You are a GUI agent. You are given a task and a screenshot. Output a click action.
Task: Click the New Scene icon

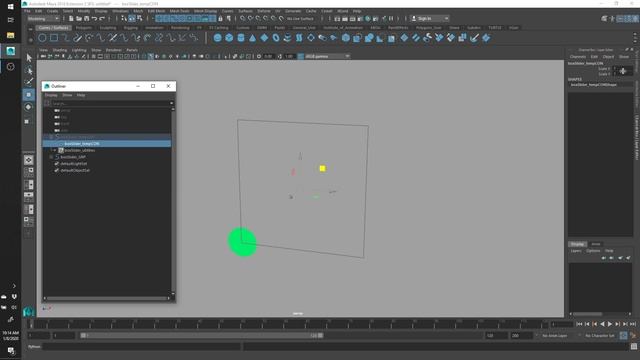pos(71,18)
